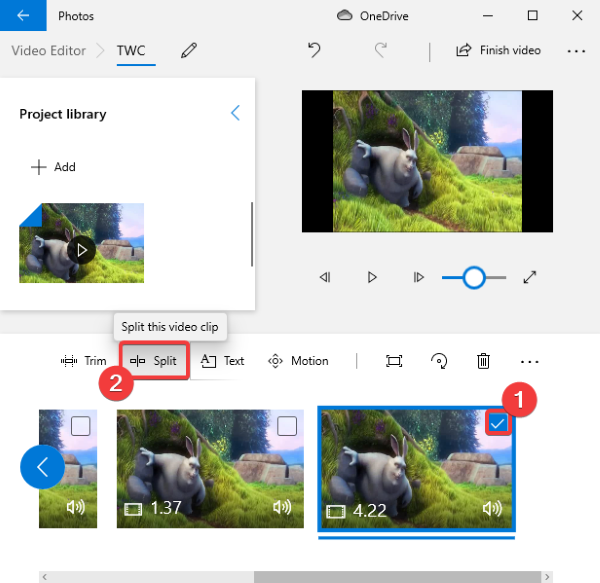Select the TWC project title tab
Image resolution: width=600 pixels, height=583 pixels.
click(131, 50)
